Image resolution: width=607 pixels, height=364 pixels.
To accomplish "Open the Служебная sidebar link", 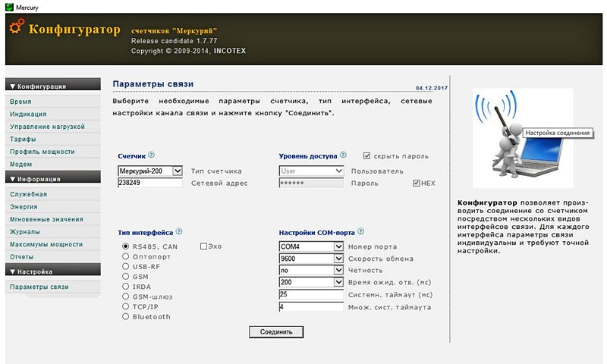I will click(x=53, y=194).
